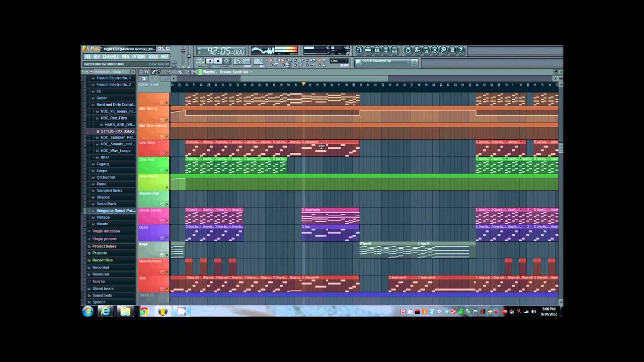Viewport: 644px width, 362px height.
Task: Open the French Electro No. 1 folder
Action: [x=113, y=78]
